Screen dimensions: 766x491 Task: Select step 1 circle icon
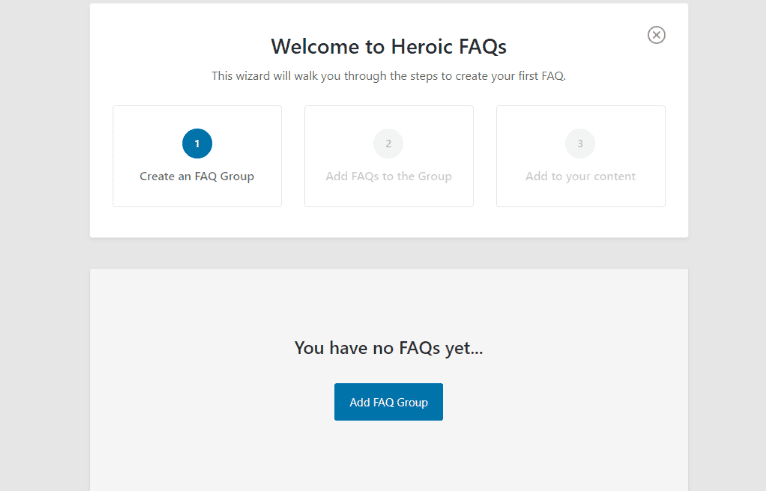(x=197, y=144)
